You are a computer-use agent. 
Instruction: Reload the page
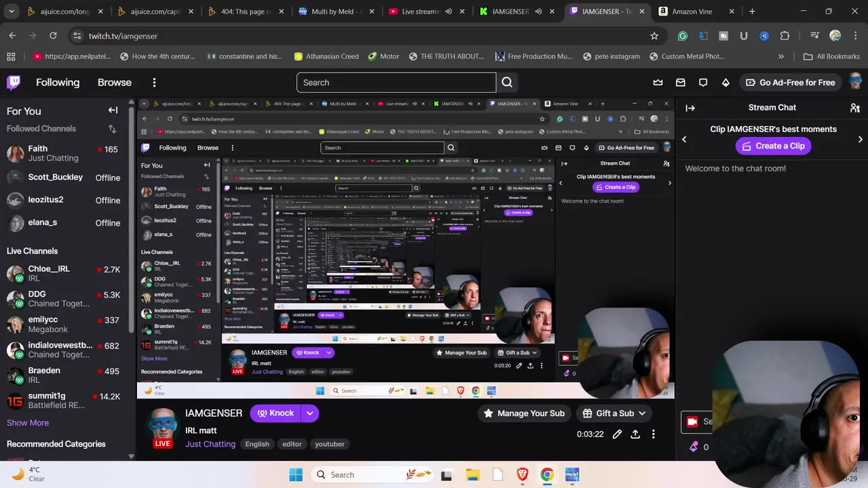click(53, 36)
